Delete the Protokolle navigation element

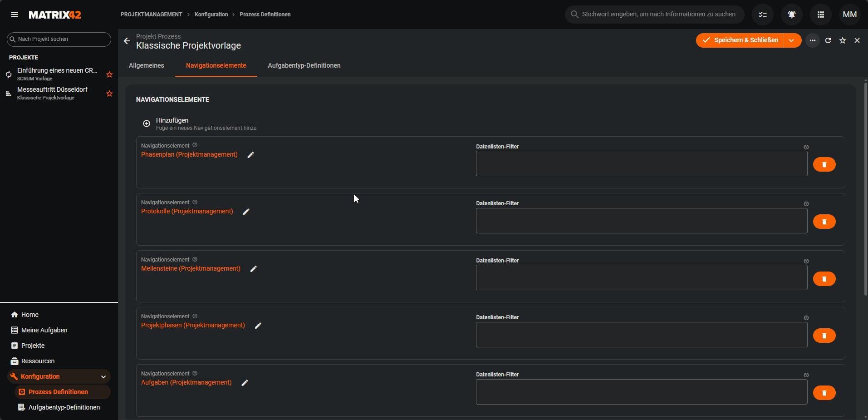click(x=824, y=222)
